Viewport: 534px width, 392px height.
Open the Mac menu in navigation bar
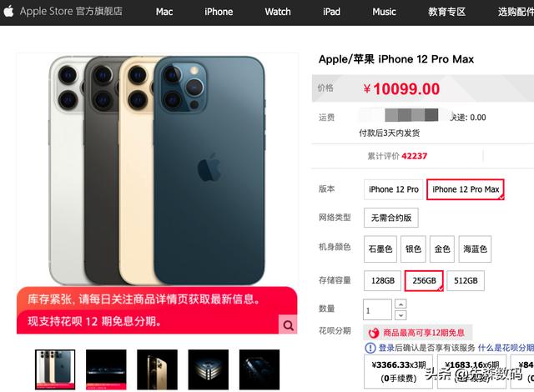164,12
